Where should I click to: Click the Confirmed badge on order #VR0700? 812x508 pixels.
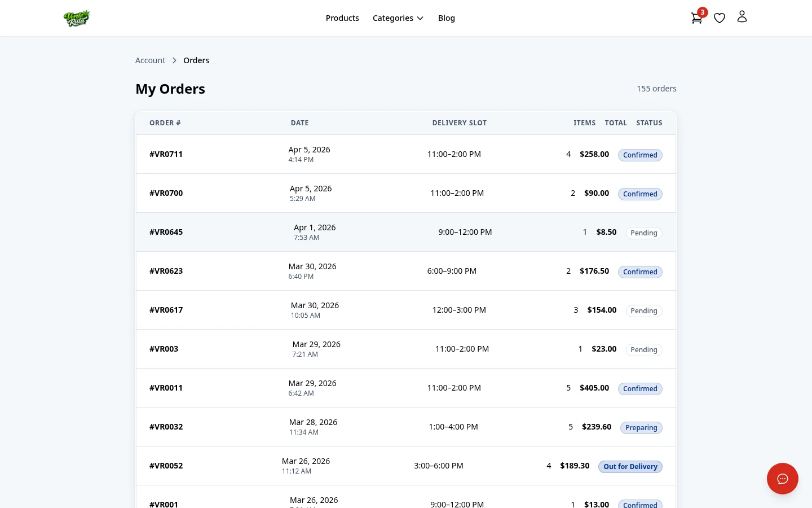(x=640, y=194)
